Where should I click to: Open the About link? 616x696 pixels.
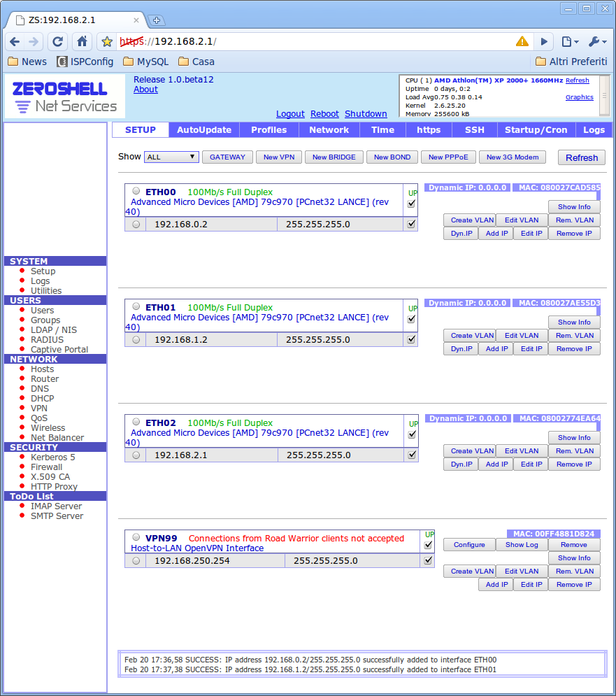click(145, 90)
